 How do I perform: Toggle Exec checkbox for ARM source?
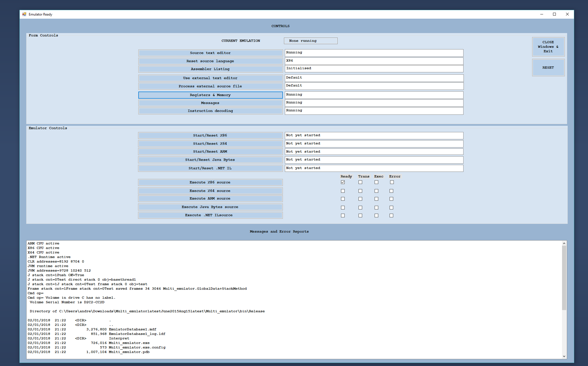pyautogui.click(x=376, y=199)
